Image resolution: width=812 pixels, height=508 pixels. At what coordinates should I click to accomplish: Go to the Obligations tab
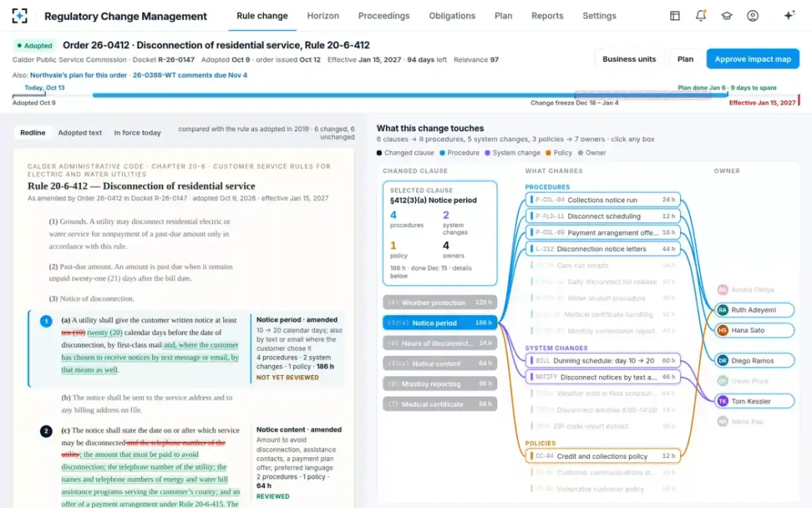pos(452,16)
